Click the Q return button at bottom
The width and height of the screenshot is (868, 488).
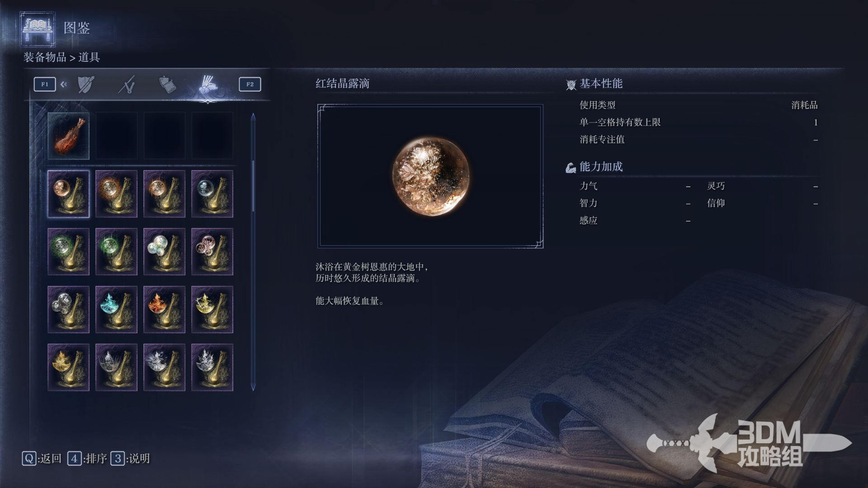click(x=42, y=459)
